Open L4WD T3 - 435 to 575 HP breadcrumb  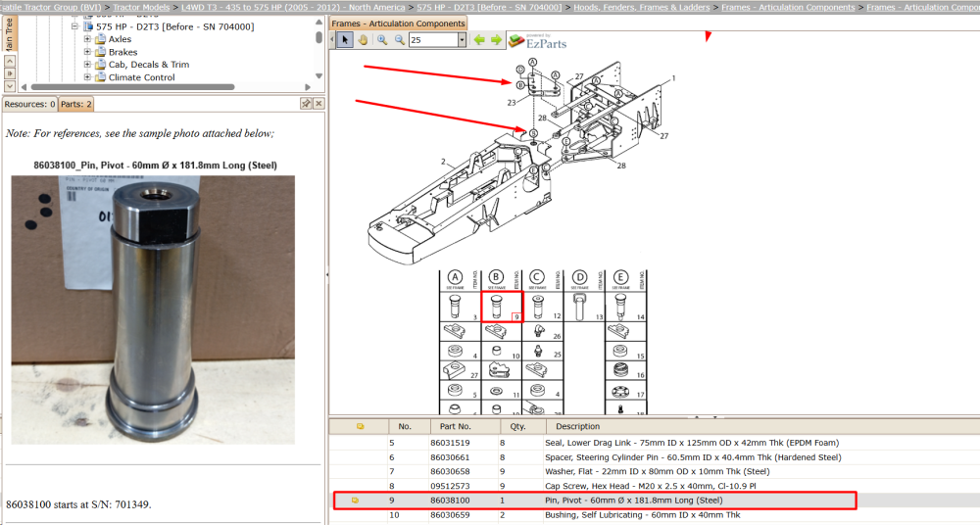[293, 7]
